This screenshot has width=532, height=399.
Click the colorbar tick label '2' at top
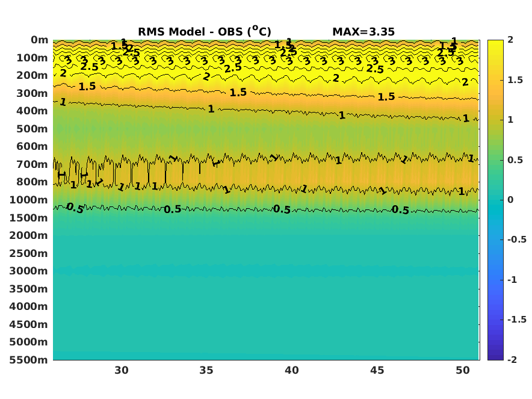click(510, 40)
